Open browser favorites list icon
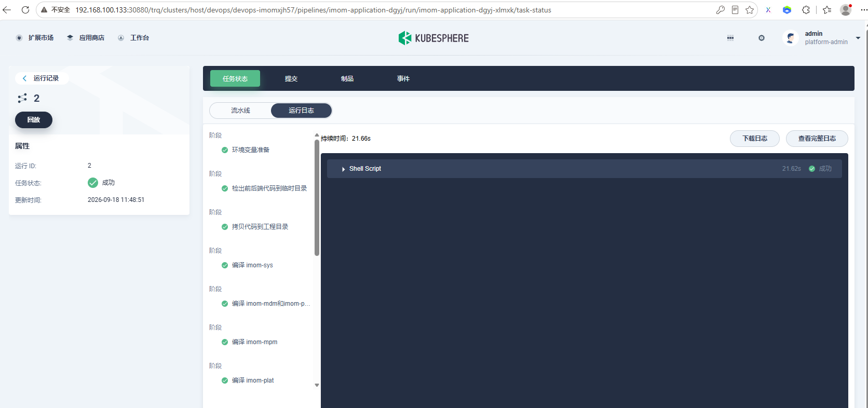 [827, 10]
